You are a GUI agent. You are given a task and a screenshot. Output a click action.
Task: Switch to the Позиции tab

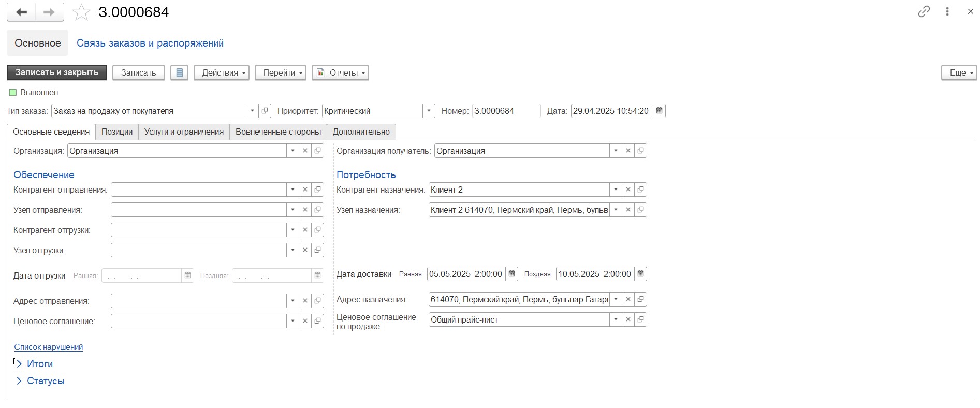(x=117, y=132)
